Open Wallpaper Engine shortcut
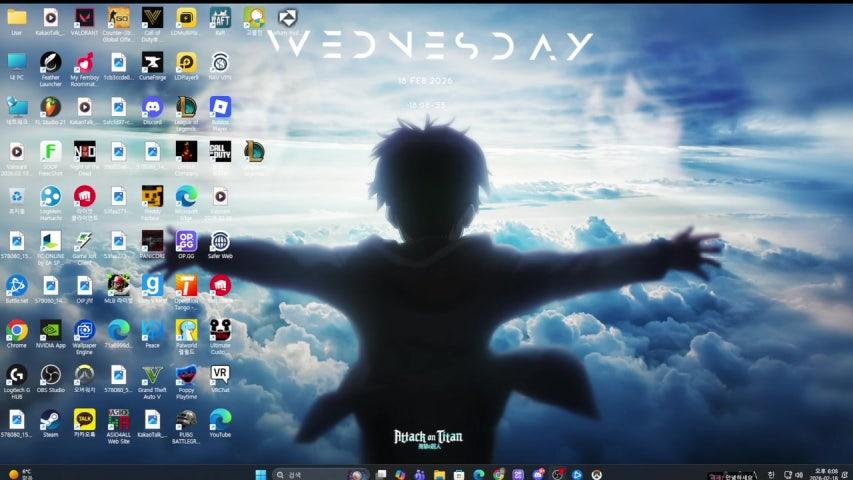This screenshot has height=480, width=853. pyautogui.click(x=84, y=337)
